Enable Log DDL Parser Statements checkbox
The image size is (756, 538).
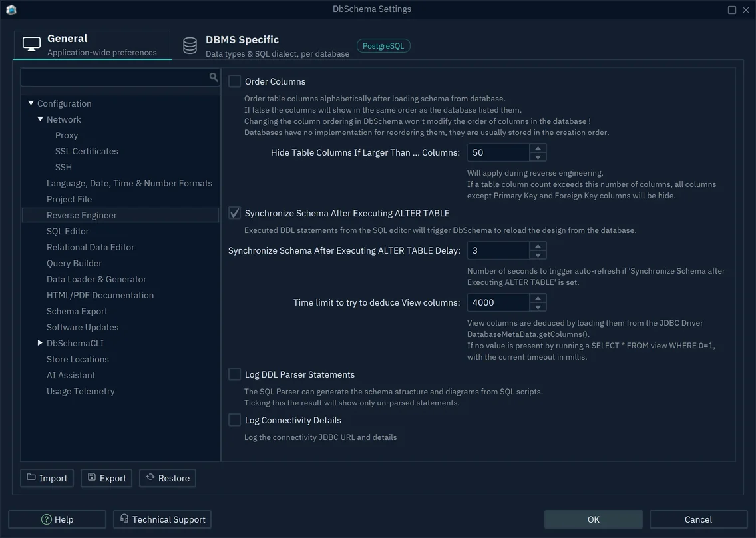click(x=234, y=374)
